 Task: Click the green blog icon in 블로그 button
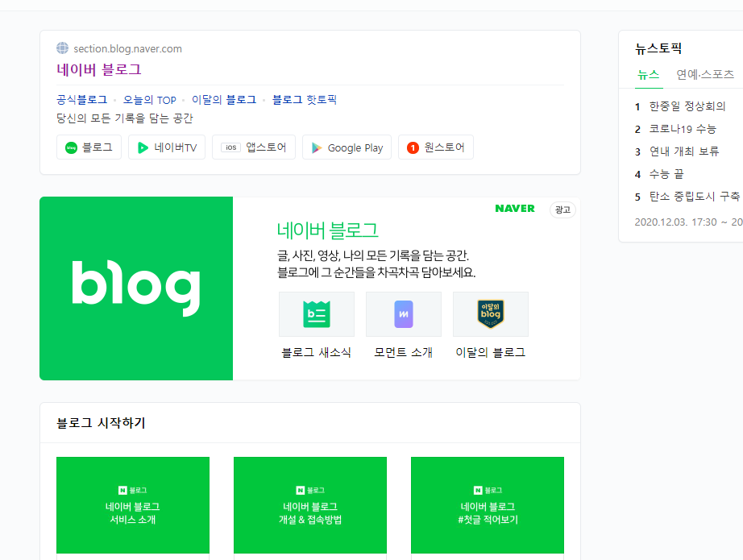click(x=71, y=148)
